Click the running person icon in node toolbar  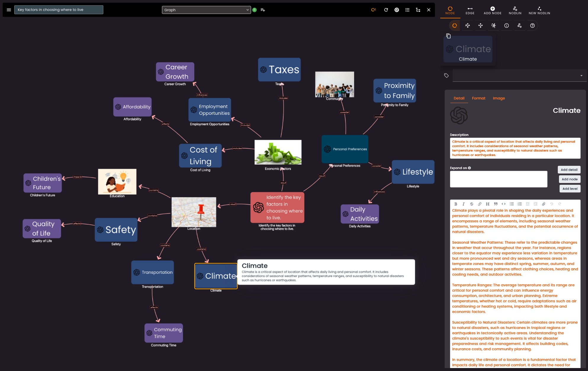coord(494,26)
